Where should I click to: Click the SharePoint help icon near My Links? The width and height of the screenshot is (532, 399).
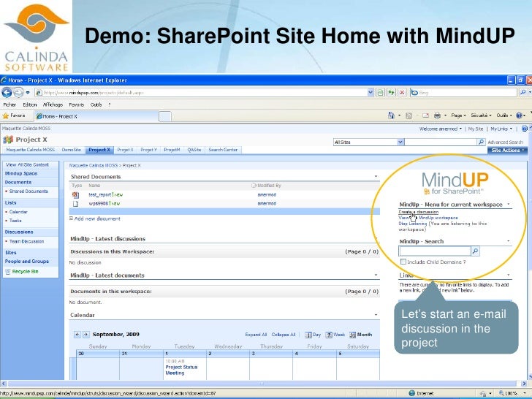525,129
